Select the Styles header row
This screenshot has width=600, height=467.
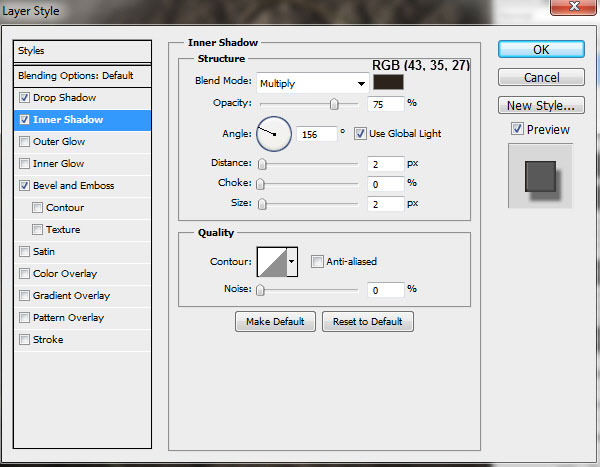82,51
